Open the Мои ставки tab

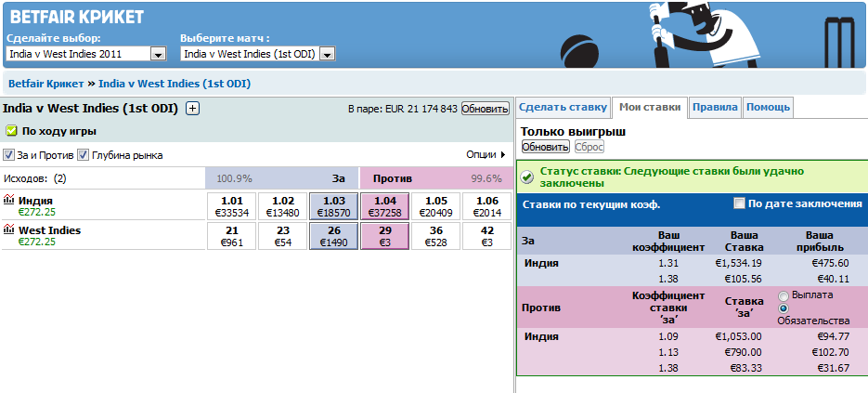[x=649, y=108]
